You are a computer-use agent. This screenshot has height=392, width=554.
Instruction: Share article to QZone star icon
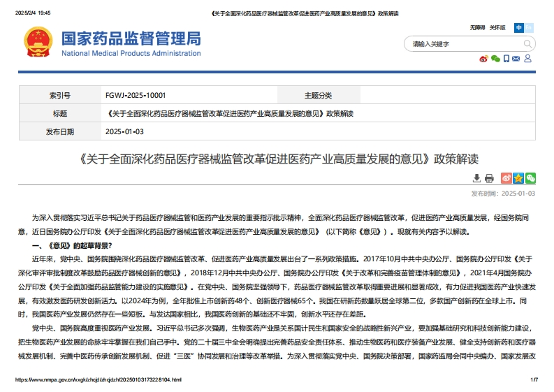[x=518, y=178]
